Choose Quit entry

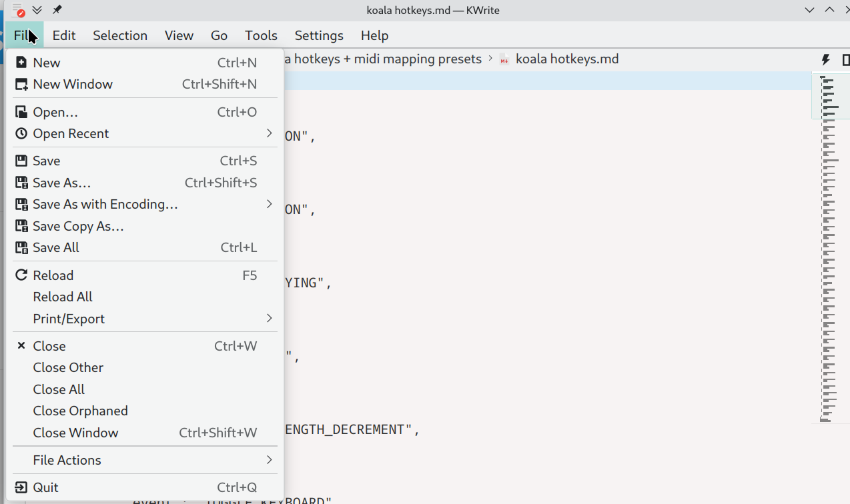[145, 487]
